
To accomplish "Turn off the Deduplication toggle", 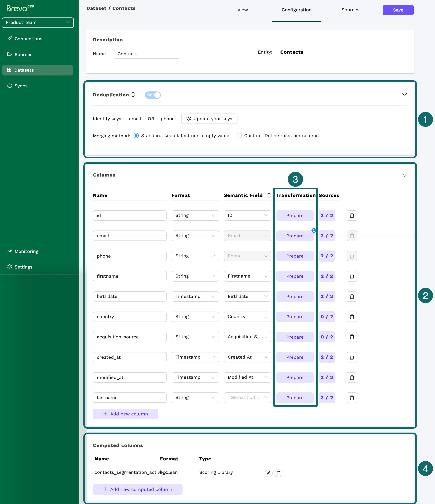I will pyautogui.click(x=153, y=95).
